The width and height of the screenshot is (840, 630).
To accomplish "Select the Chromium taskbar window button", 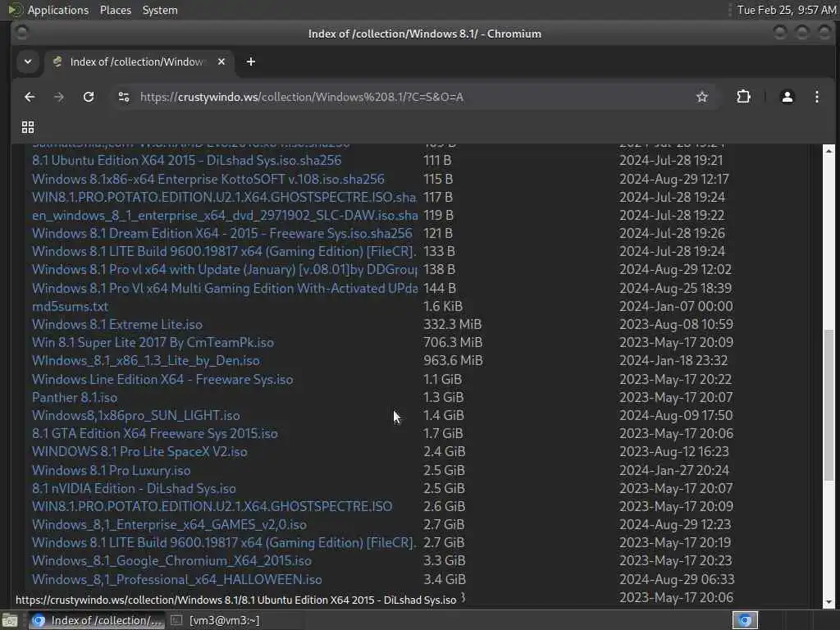I will click(x=97, y=620).
